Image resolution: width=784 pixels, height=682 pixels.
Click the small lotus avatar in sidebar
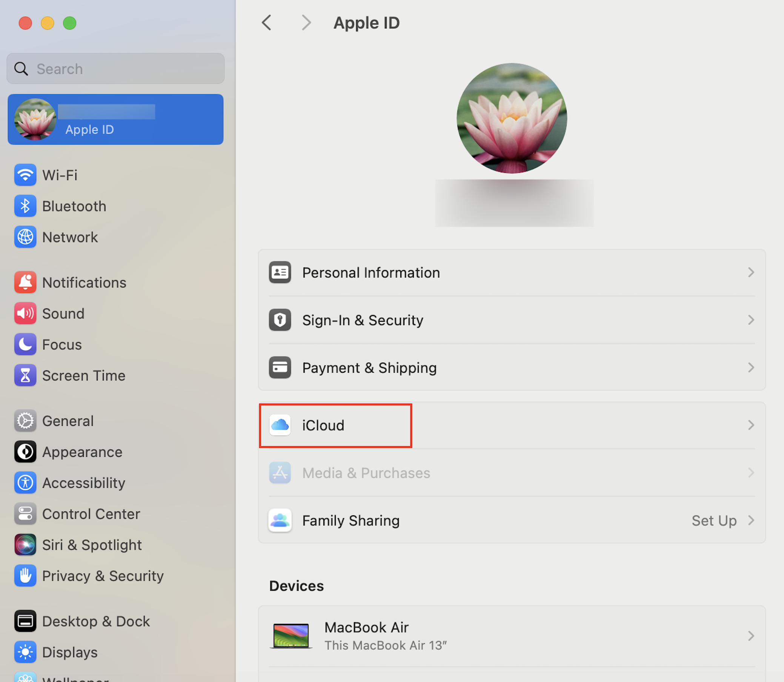(x=35, y=120)
